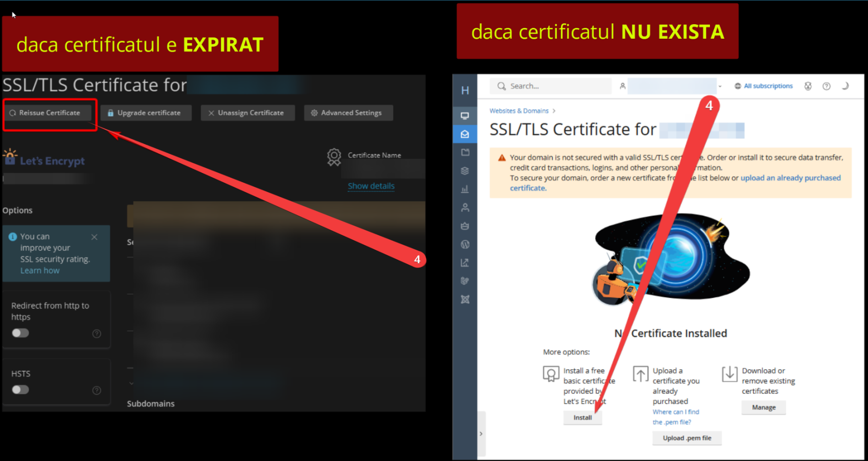The height and width of the screenshot is (461, 868).
Task: Click the Upload .pem file button
Action: pyautogui.click(x=687, y=438)
